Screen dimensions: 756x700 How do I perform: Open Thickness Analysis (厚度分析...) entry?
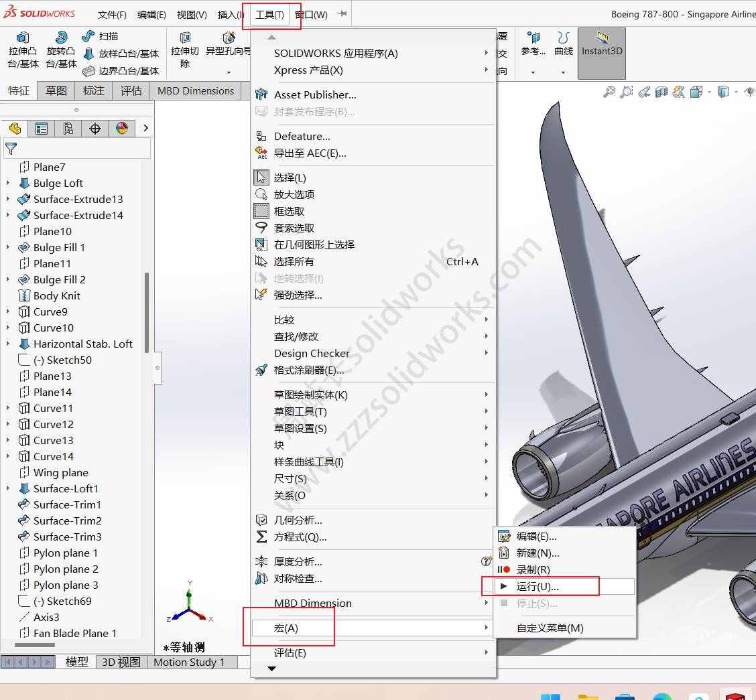coord(374,562)
